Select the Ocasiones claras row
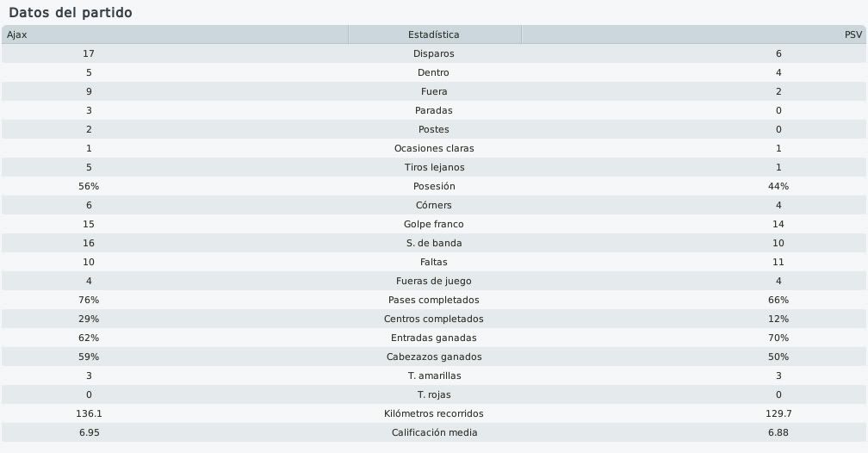The image size is (868, 453). pos(434,148)
